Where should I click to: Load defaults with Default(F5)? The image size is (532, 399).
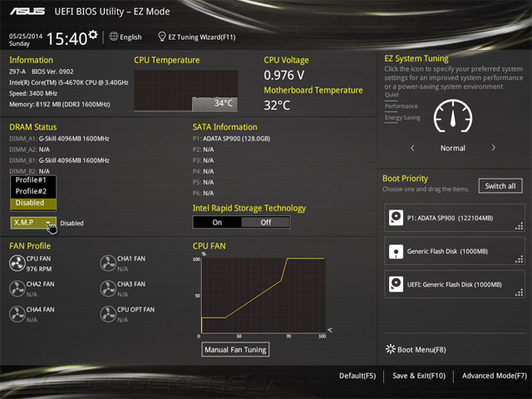coord(357,376)
